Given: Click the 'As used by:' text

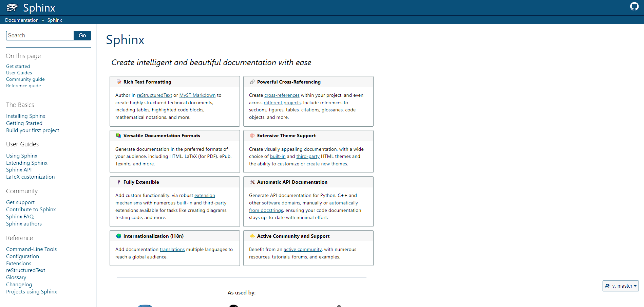Looking at the screenshot, I should pyautogui.click(x=242, y=293).
